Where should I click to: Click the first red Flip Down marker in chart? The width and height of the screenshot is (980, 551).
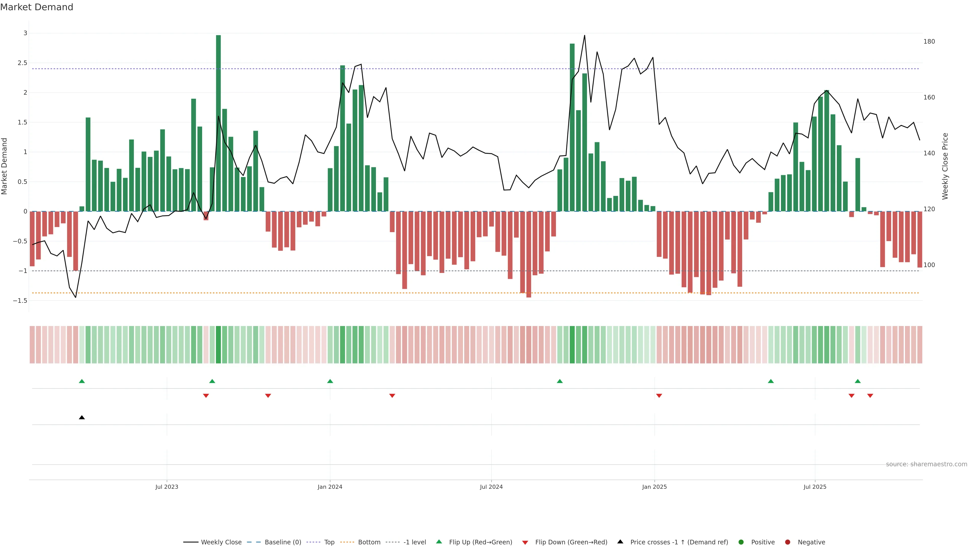206,396
